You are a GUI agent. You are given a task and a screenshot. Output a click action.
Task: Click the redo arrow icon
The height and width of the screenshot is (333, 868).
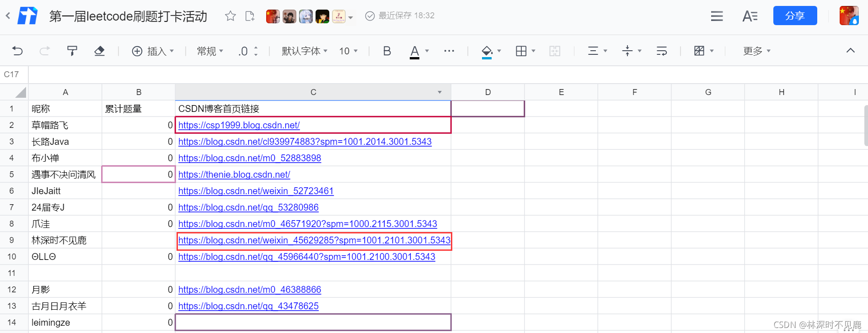click(44, 51)
